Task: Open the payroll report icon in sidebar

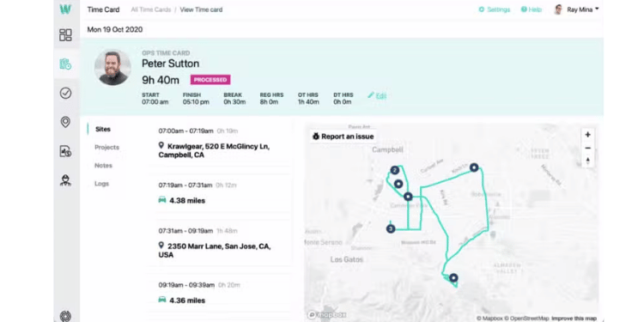Action: pos(65,151)
